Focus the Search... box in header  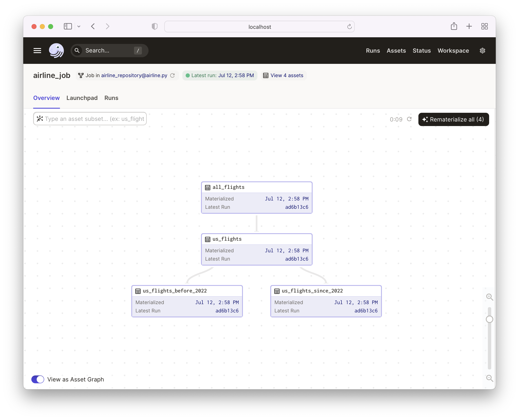(109, 51)
